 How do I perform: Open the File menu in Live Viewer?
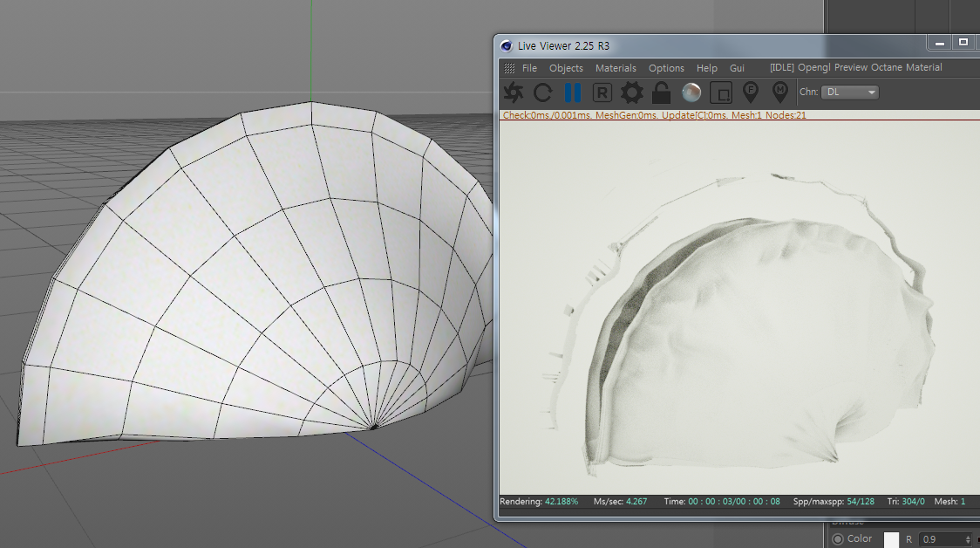(x=529, y=68)
